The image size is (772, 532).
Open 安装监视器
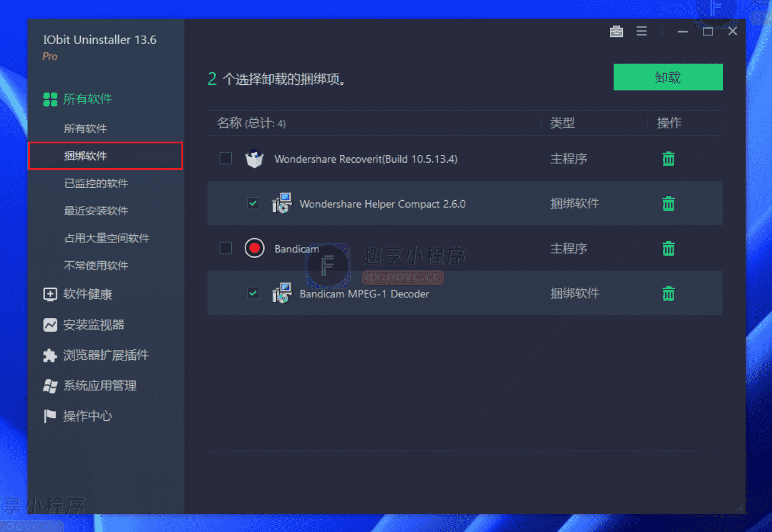[94, 325]
